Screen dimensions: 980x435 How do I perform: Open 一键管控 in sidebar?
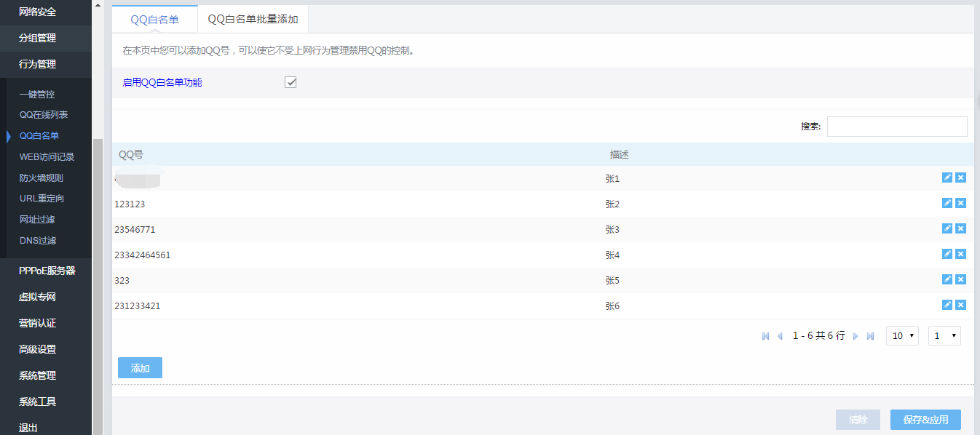[x=37, y=94]
